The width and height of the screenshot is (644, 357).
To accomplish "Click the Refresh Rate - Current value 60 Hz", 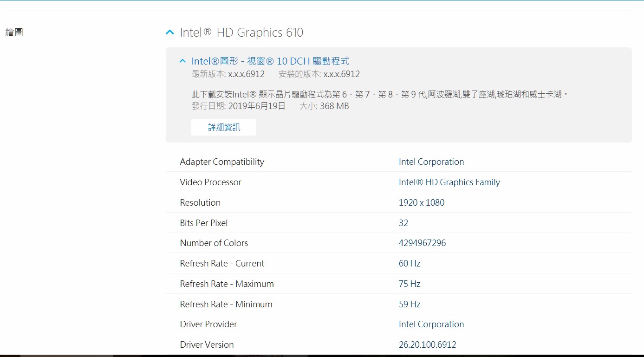I will coord(410,264).
